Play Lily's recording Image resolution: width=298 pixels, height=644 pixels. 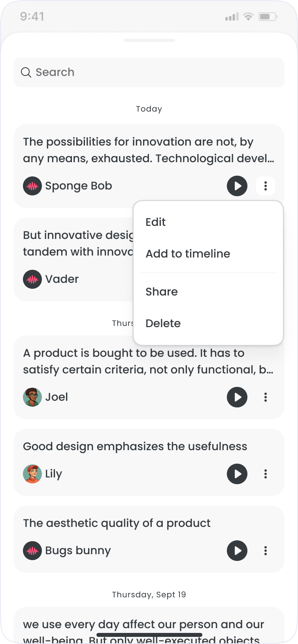tap(237, 474)
